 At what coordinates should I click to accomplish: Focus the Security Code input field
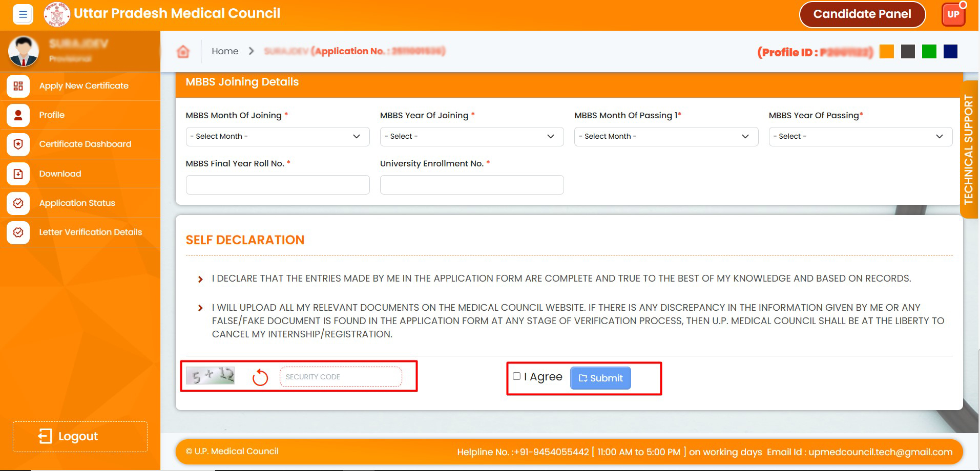[x=341, y=377]
